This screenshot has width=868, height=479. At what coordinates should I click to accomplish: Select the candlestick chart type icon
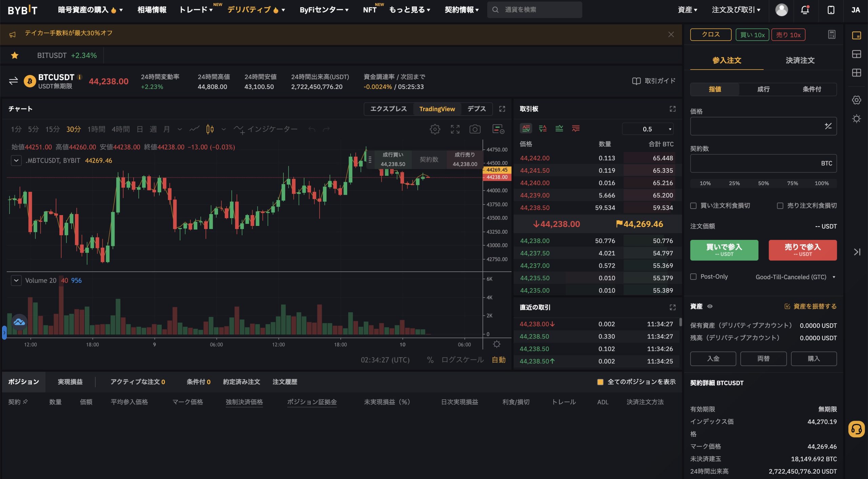tap(210, 129)
